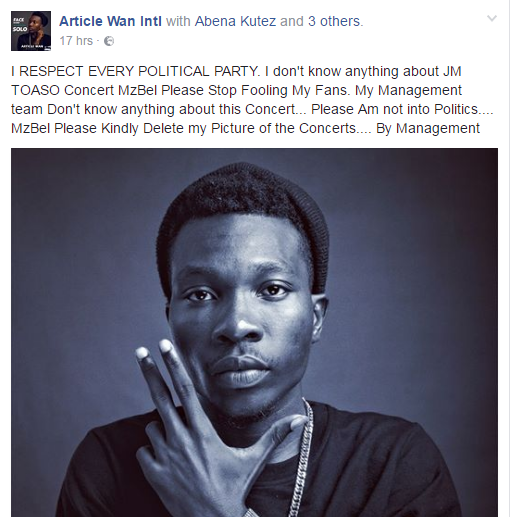510x517 pixels.
Task: Visit Abena Kutez's tagged profile
Action: pyautogui.click(x=235, y=21)
